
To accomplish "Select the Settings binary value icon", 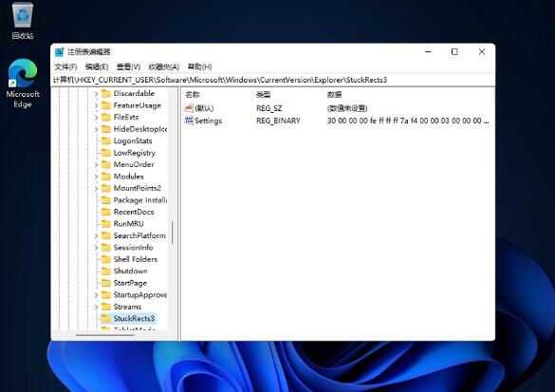I will [x=189, y=121].
